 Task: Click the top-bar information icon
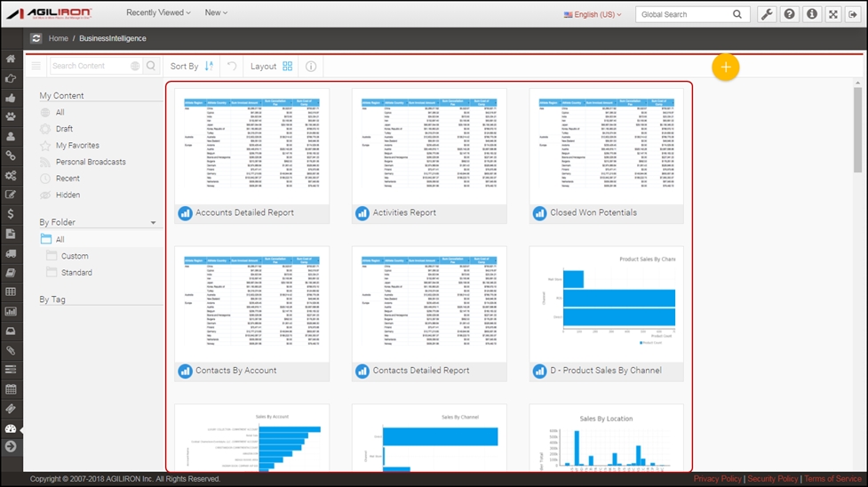coord(811,14)
